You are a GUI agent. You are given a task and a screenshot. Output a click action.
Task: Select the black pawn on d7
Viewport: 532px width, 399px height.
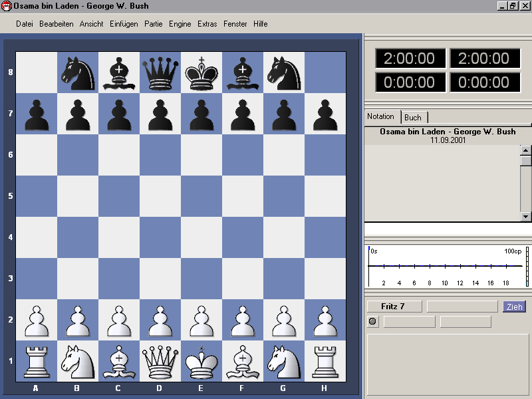pos(160,114)
